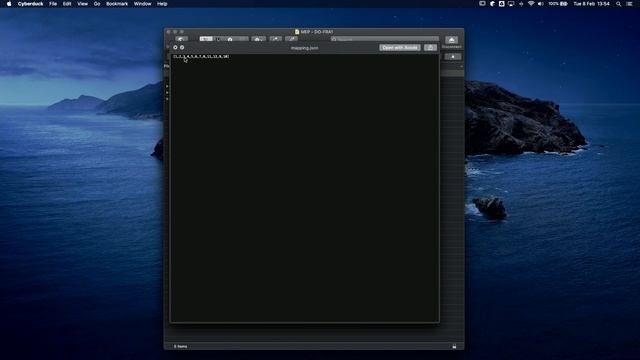Open the Cyberduck app menu
The width and height of the screenshot is (640, 360).
[x=30, y=4]
